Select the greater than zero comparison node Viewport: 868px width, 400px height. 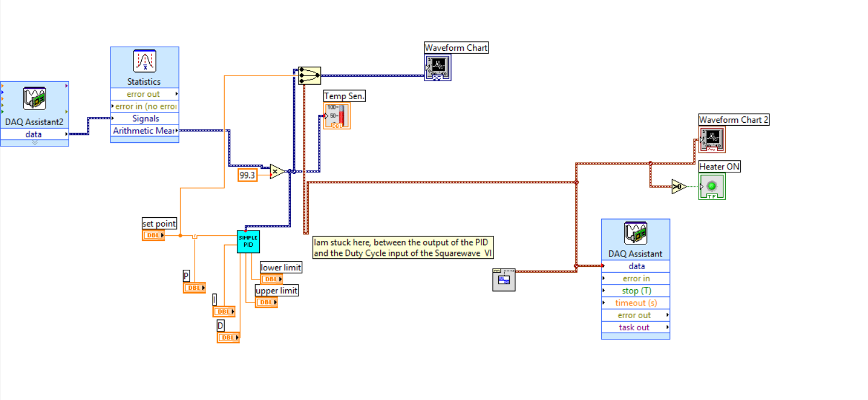tap(679, 187)
